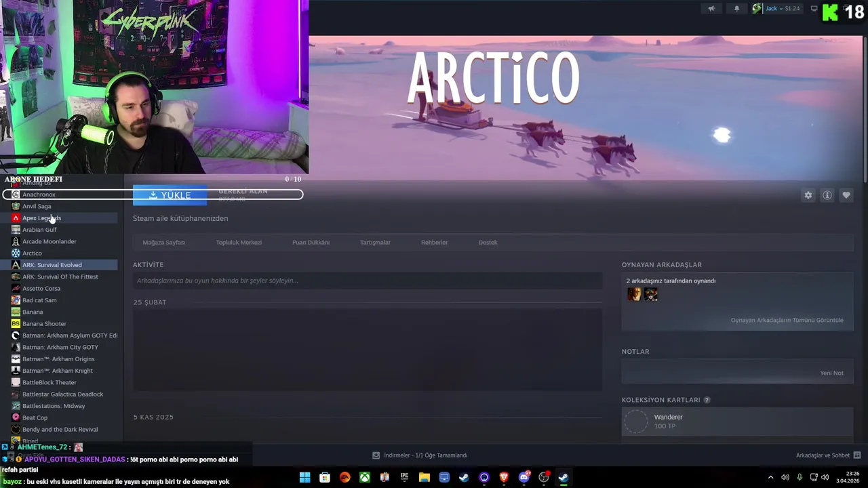The height and width of the screenshot is (488, 868).
Task: Open the Destek tab
Action: point(488,242)
